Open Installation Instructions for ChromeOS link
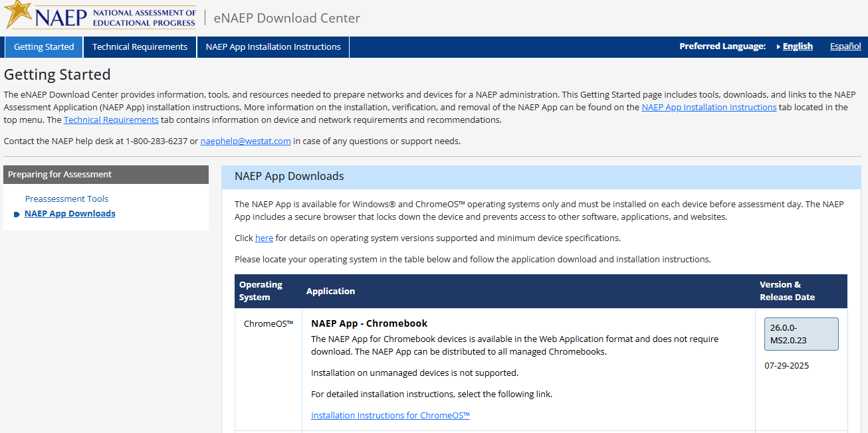This screenshot has height=433, width=868. pos(390,416)
